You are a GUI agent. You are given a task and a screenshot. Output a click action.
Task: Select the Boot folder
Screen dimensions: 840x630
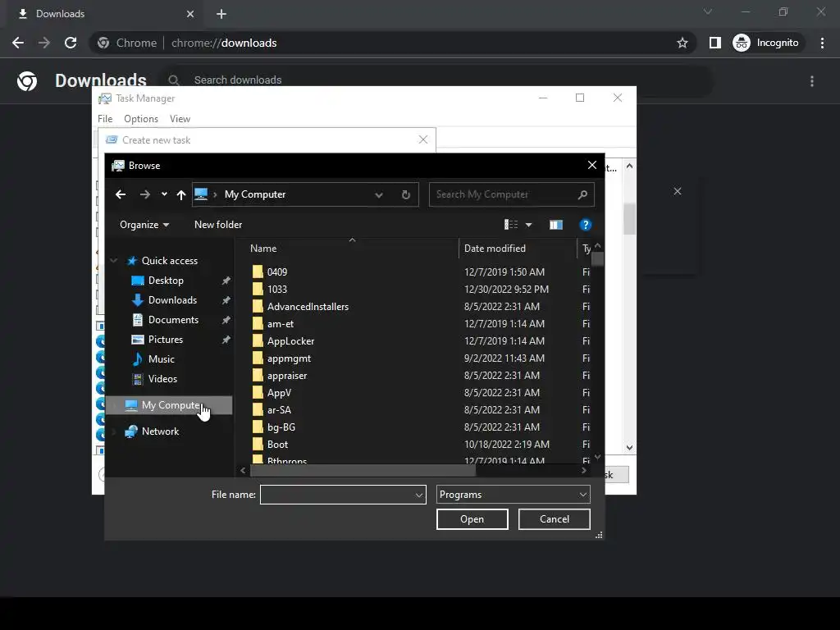tap(277, 444)
